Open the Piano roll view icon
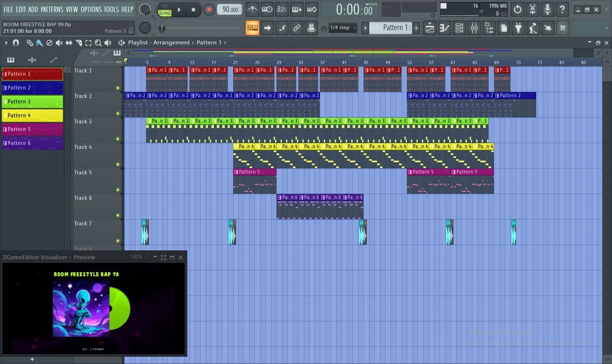Screen dimensions: 612x364 point(445,28)
